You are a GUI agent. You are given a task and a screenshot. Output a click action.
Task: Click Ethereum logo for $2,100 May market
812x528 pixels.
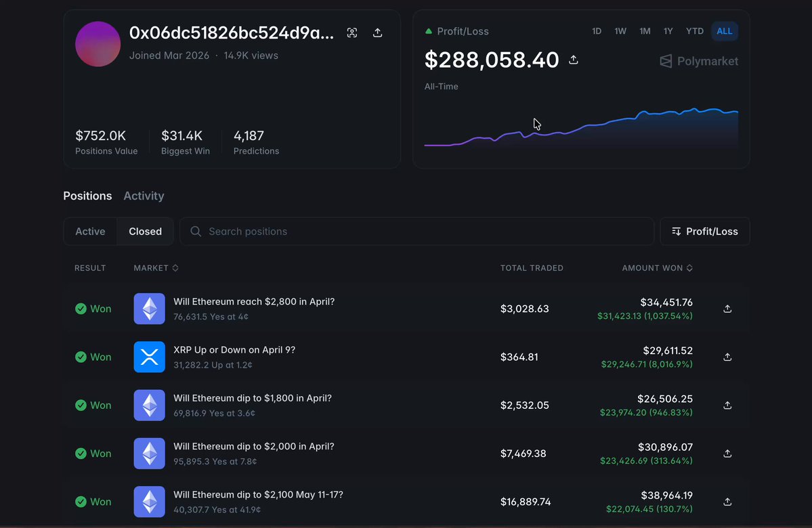[149, 501]
